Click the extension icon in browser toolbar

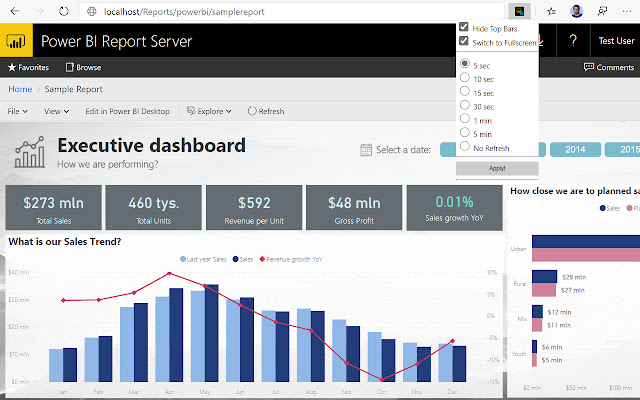pos(519,12)
